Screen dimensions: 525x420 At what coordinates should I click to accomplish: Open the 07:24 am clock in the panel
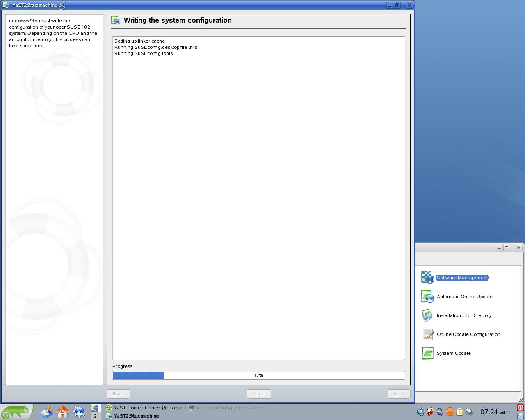(x=495, y=412)
